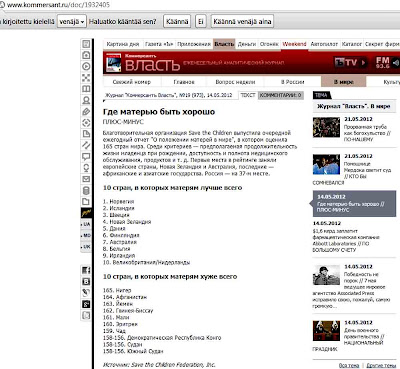Switch to "ТЕКСТ" article tab
This screenshot has width=400, height=369.
pos(248,95)
